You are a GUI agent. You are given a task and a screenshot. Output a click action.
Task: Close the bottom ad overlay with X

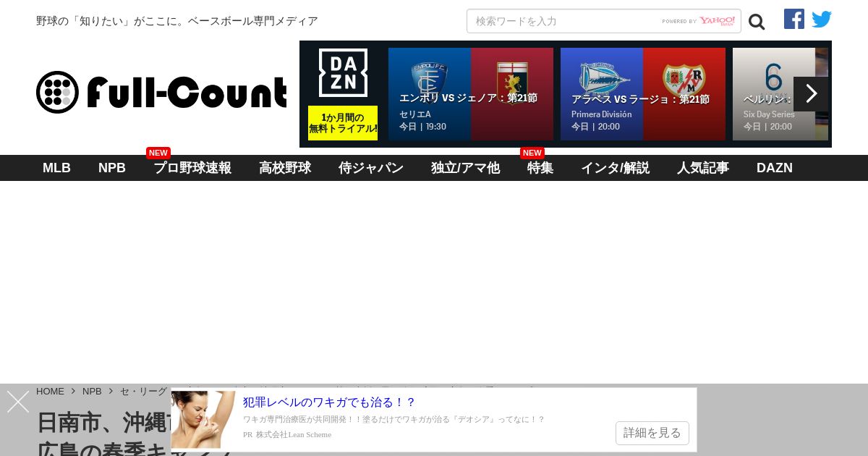coord(18,402)
